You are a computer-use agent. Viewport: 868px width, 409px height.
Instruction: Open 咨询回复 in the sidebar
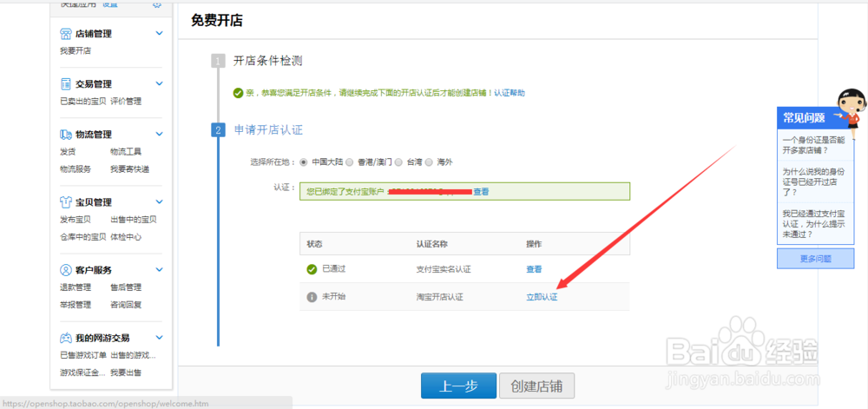click(126, 305)
